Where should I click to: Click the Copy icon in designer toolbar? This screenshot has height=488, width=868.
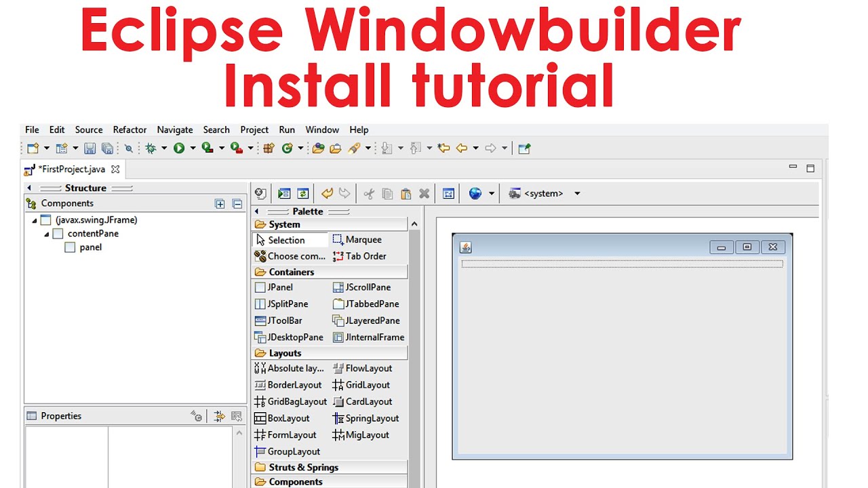pos(387,194)
